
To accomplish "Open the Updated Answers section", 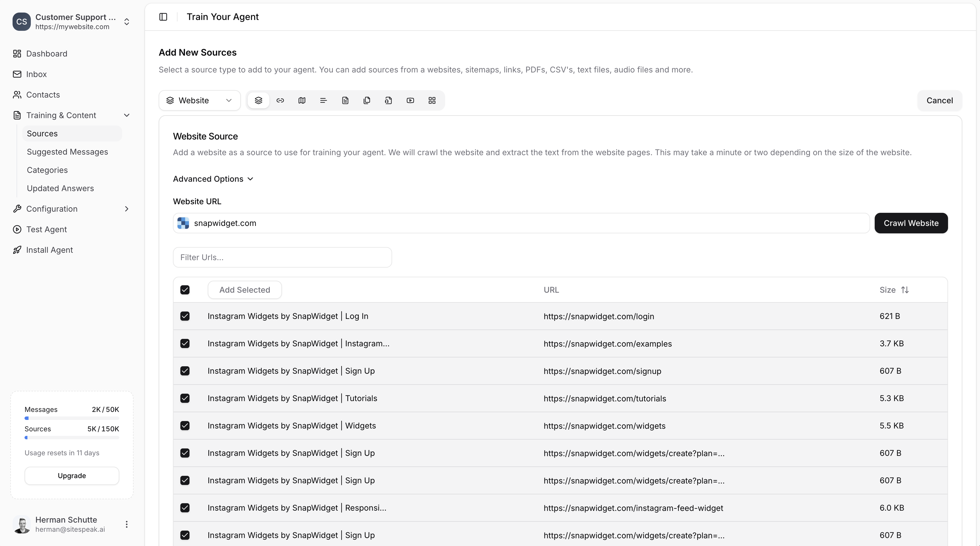I will [x=60, y=188].
